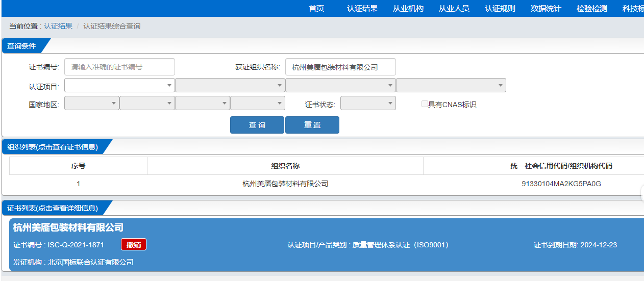The height and width of the screenshot is (281, 644).
Task: Click the 认证结果综合查询 breadcrumb text
Action: coord(112,26)
